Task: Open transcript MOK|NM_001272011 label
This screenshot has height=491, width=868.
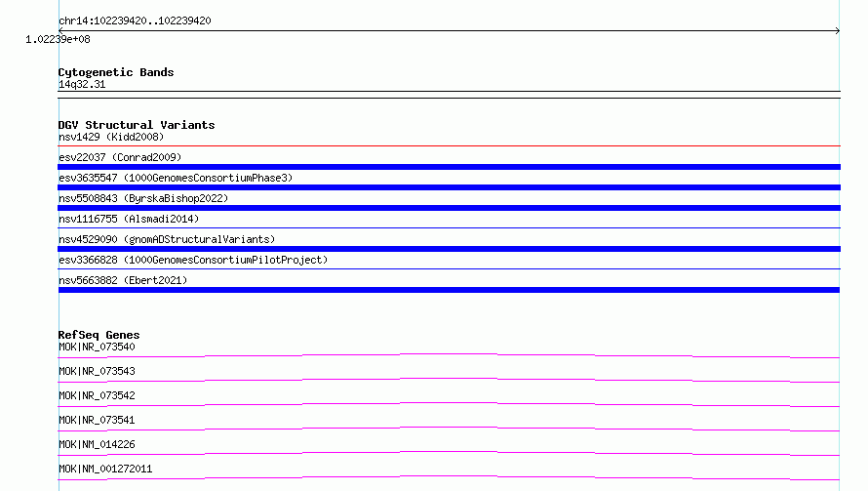Action: [105, 469]
